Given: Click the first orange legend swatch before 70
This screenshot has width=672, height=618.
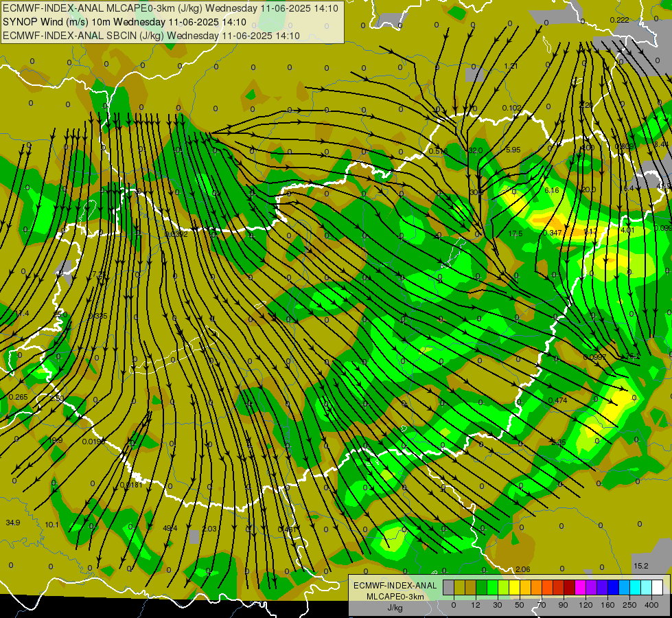Looking at the screenshot, I should click(x=537, y=587).
